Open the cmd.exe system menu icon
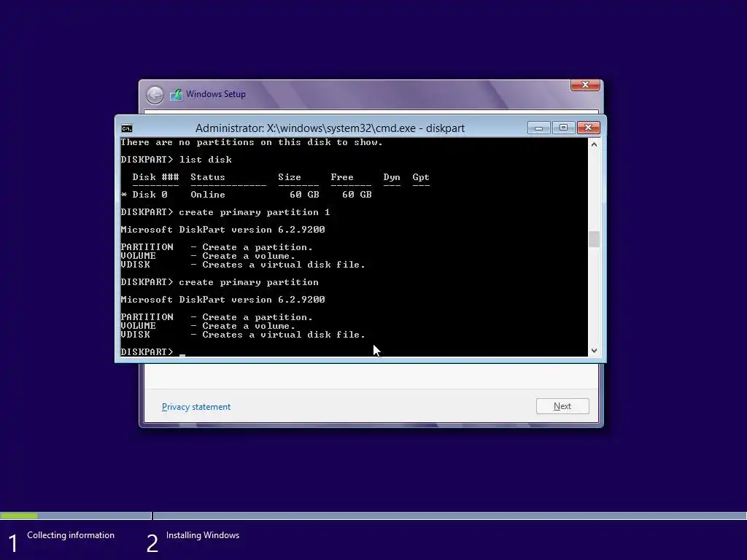Viewport: 747px width, 560px height. point(127,128)
